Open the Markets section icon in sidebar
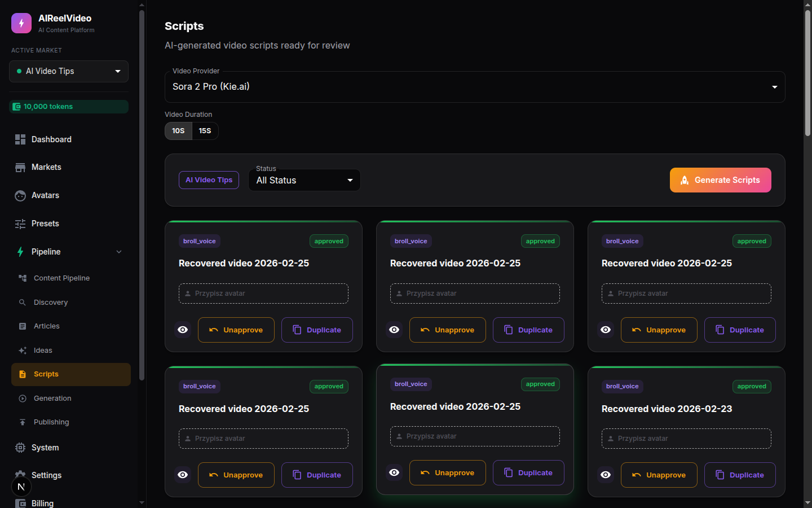 click(x=20, y=167)
